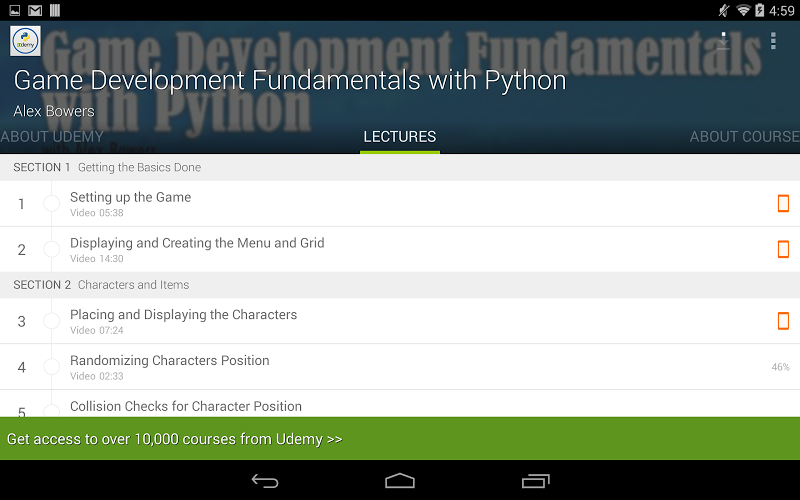Tap the Wi-Fi status icon

[x=743, y=10]
